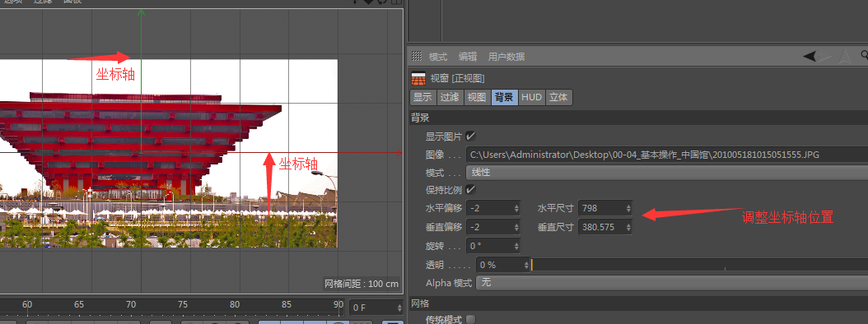Screen dimensions: 868x324
Task: Click frame 70 on the timeline ruler
Action: [x=131, y=304]
